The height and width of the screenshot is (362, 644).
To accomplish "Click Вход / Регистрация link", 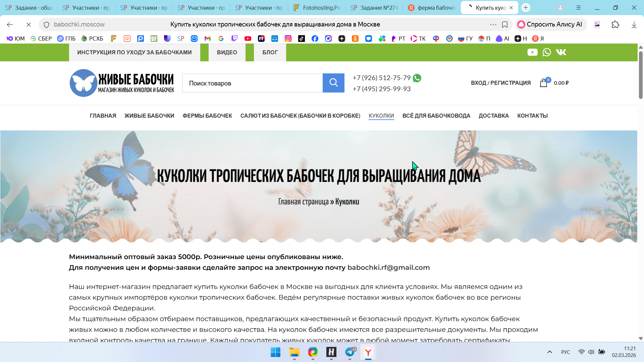I will point(500,83).
